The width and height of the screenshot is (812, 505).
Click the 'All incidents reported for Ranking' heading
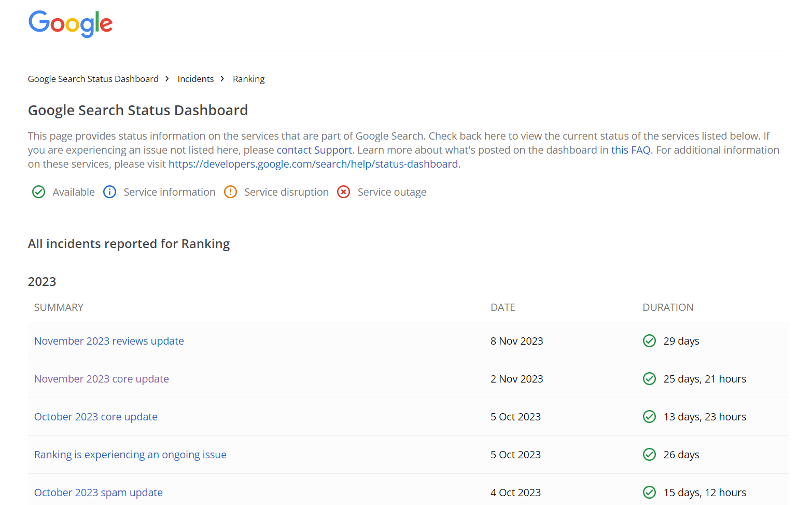(129, 244)
